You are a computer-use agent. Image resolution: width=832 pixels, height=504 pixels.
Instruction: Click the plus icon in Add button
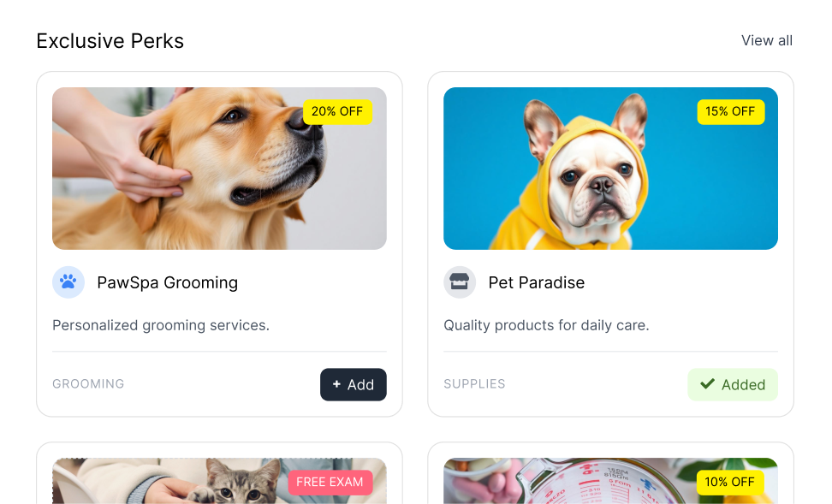(336, 384)
